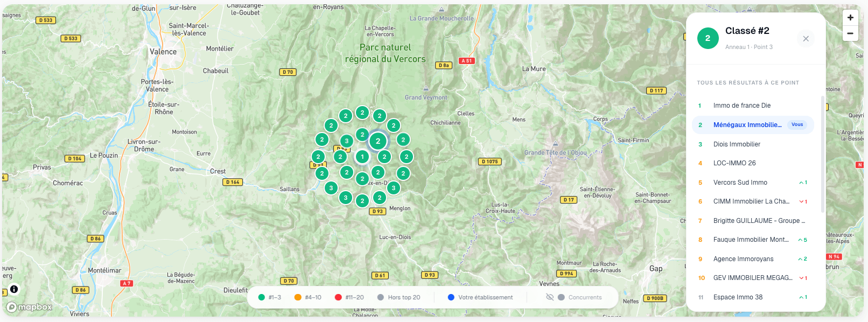Image resolution: width=868 pixels, height=322 pixels.
Task: Zoom in the map with plus button
Action: click(x=850, y=18)
